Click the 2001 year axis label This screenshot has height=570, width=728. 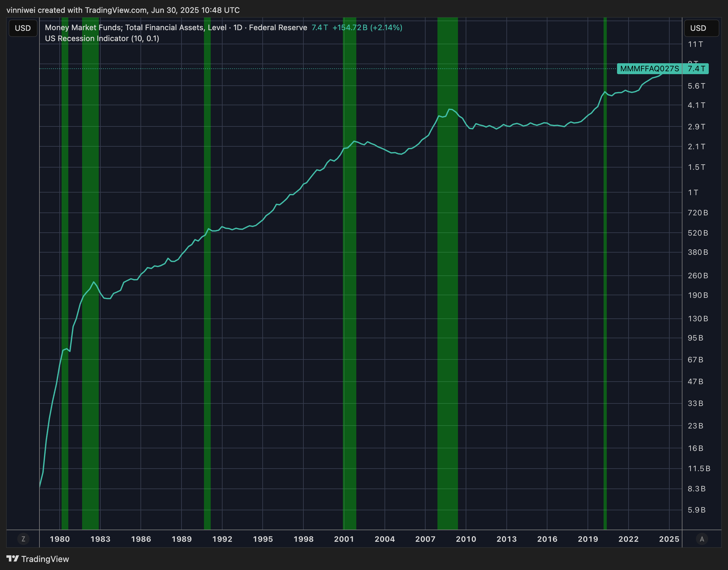[x=344, y=539]
